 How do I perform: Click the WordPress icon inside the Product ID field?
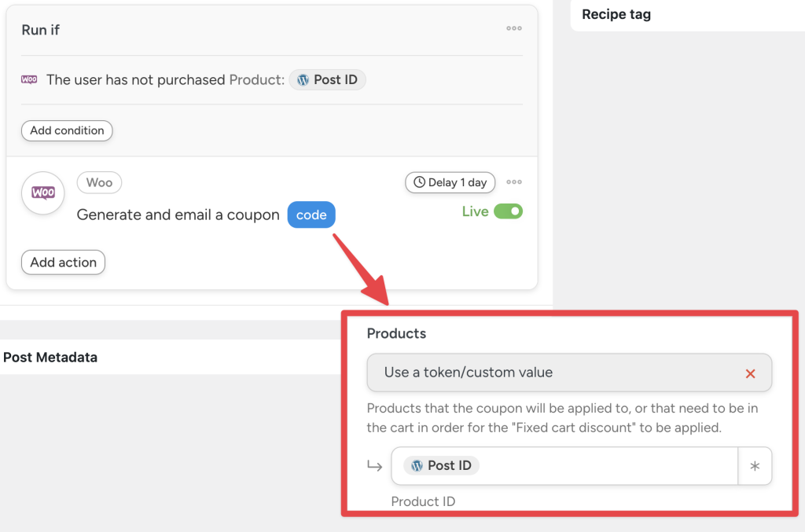[x=415, y=465]
